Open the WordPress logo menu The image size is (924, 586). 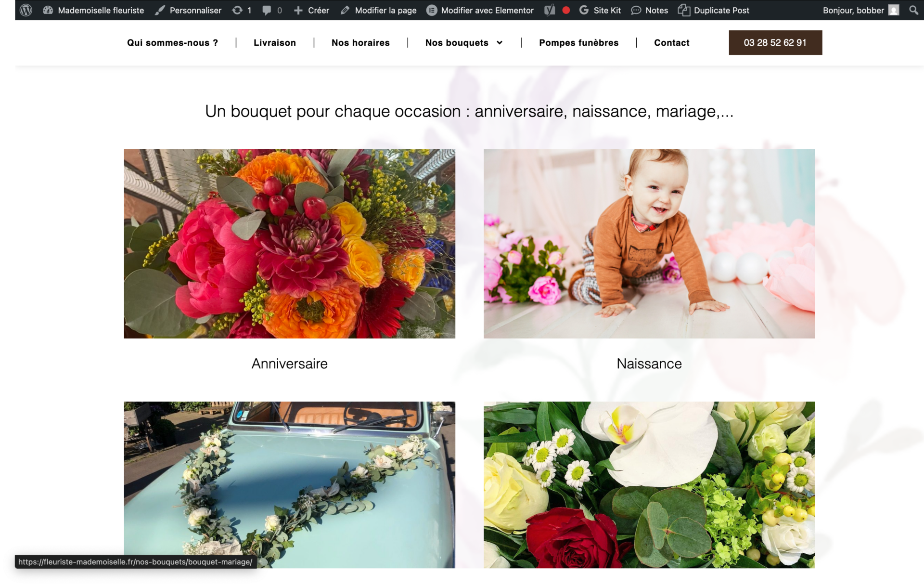[26, 10]
